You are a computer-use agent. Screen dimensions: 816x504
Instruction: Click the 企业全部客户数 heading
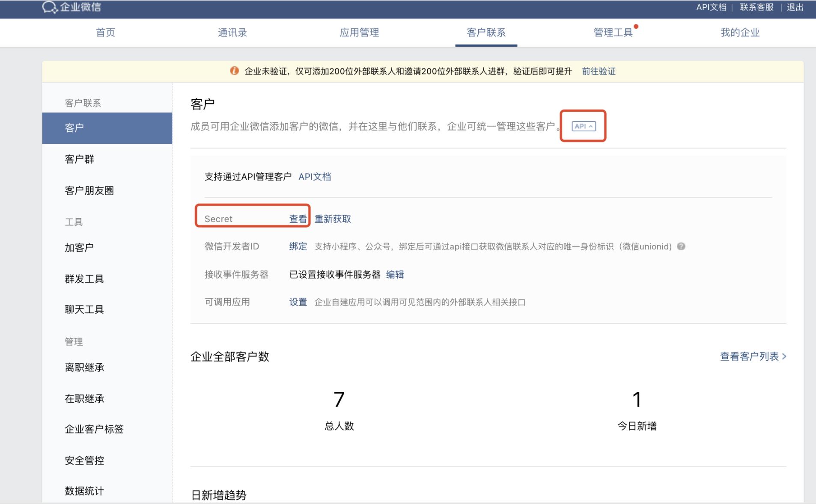(x=229, y=357)
